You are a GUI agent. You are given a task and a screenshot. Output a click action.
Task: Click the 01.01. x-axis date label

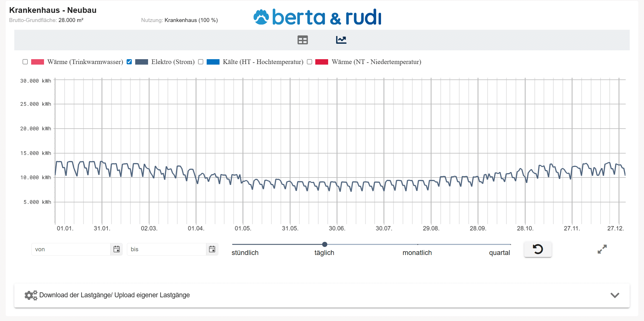pyautogui.click(x=65, y=228)
